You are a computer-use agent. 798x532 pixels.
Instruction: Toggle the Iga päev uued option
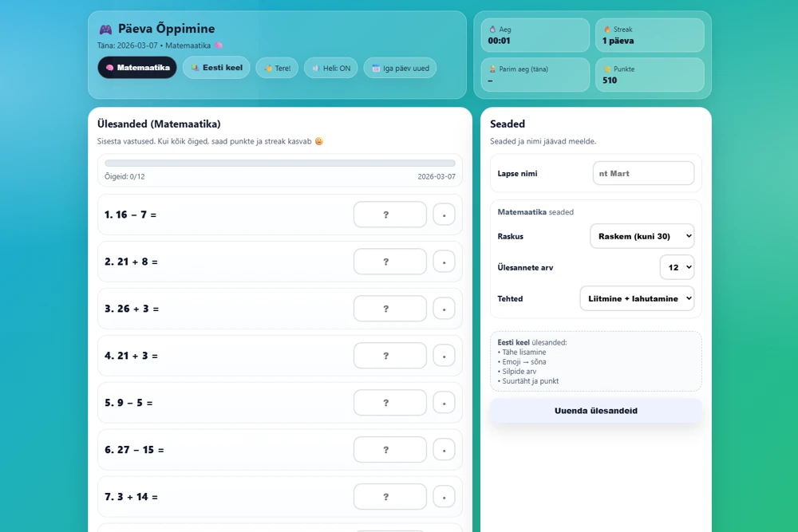click(x=400, y=68)
